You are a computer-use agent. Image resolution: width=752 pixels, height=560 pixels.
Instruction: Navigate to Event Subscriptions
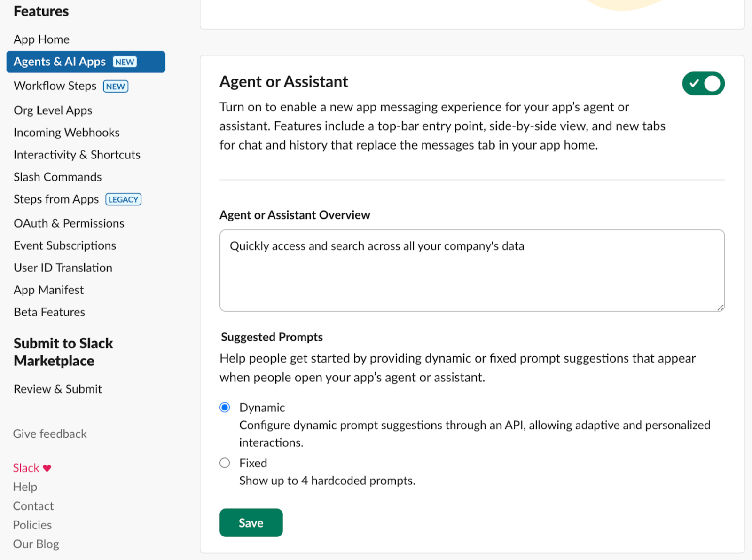64,245
